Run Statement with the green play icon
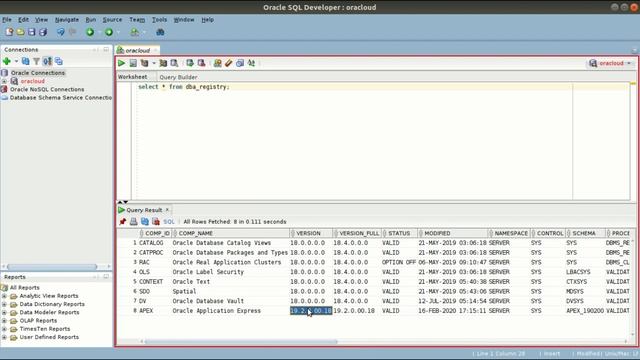Image resolution: width=640 pixels, height=360 pixels. pyautogui.click(x=122, y=63)
